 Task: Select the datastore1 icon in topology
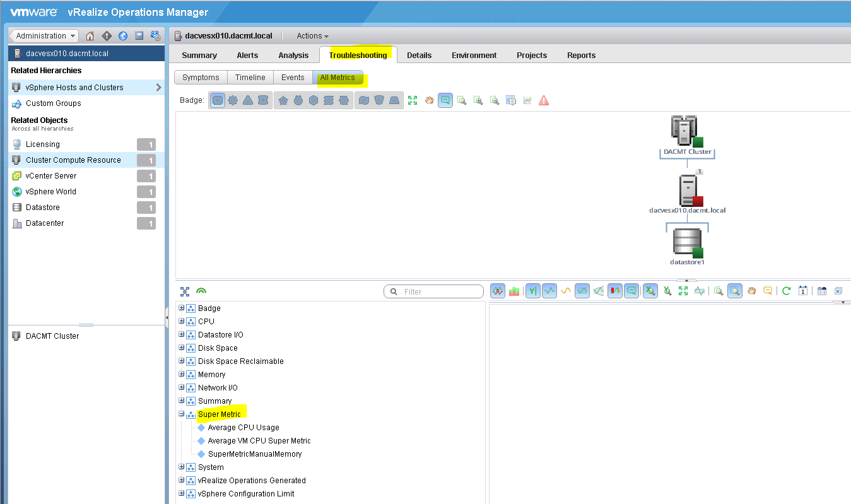click(687, 242)
